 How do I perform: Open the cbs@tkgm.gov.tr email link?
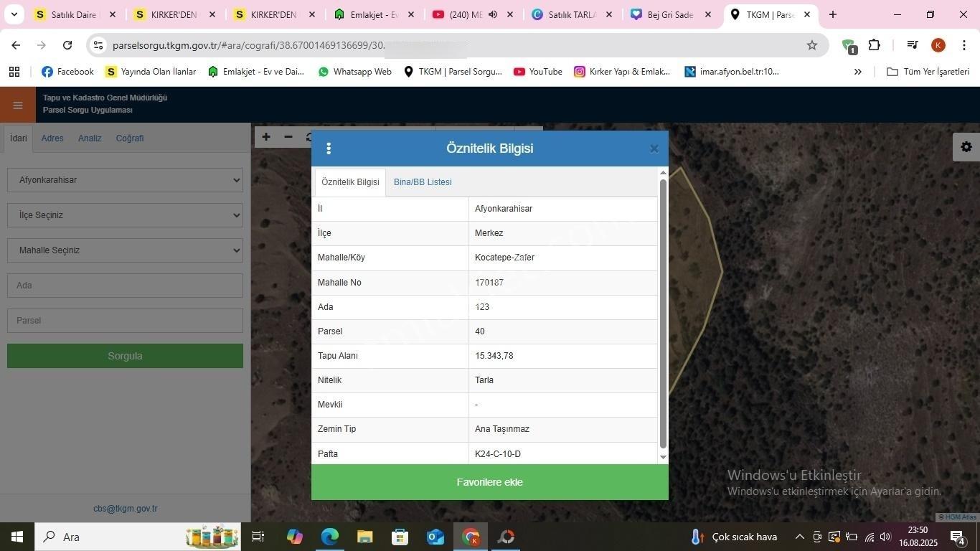point(126,509)
